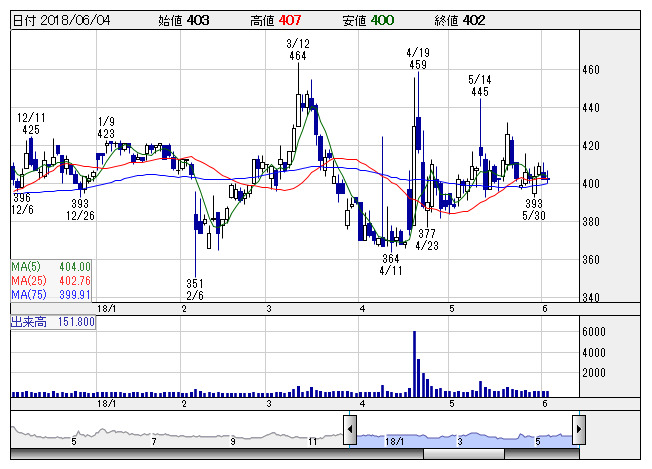Image resolution: width=652 pixels, height=469 pixels.
Task: Click the 4/19 high label of 459
Action: point(418,58)
